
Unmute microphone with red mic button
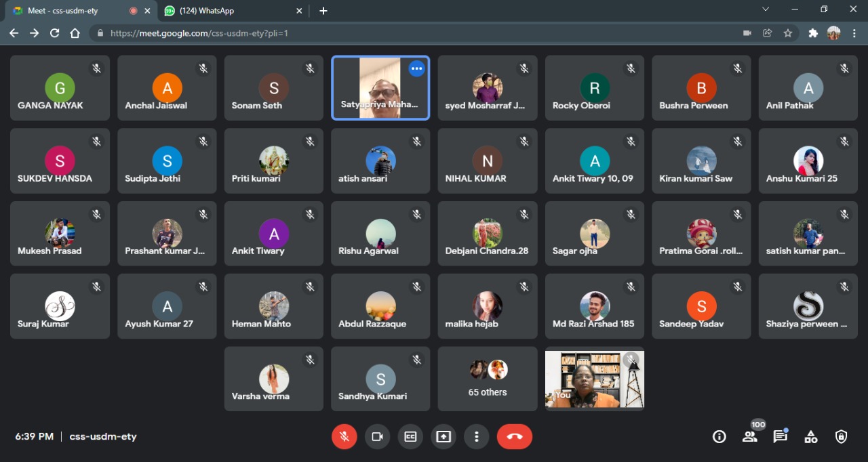[x=344, y=437]
